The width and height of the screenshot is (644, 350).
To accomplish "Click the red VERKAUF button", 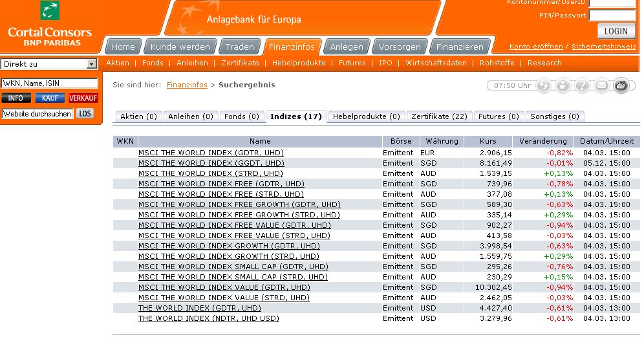I will pyautogui.click(x=83, y=98).
